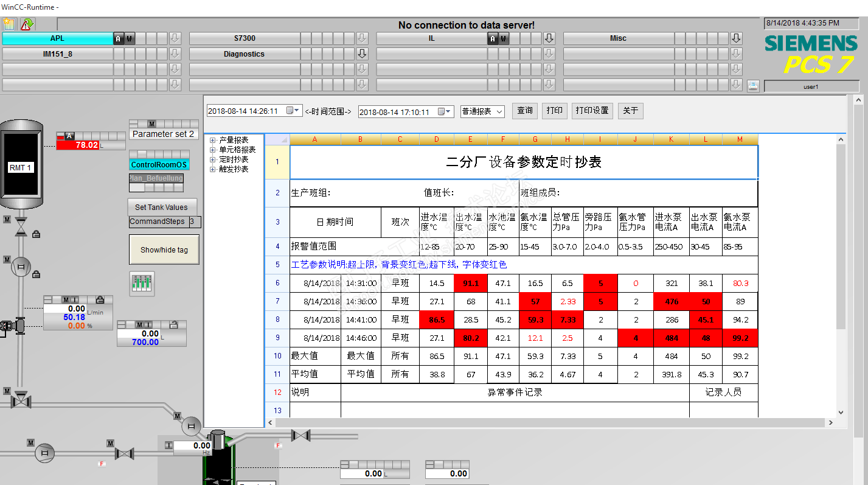Open the start time date picker dropdown
Image resolution: width=868 pixels, height=485 pixels.
[294, 111]
